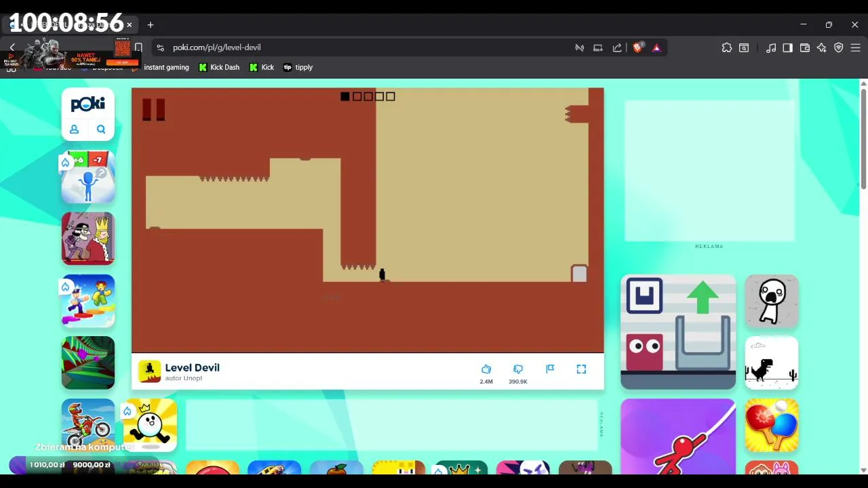Viewport: 868px width, 488px height.
Task: Open the Brave Wallet icon
Action: tap(805, 47)
